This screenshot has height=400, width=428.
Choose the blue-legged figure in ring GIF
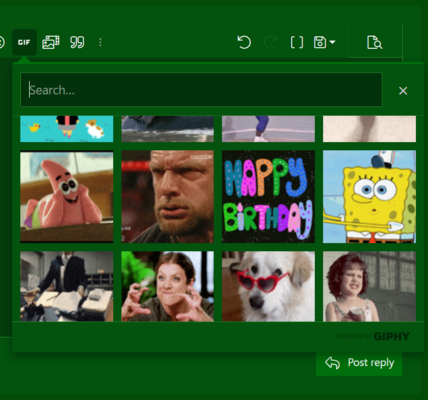point(268,129)
